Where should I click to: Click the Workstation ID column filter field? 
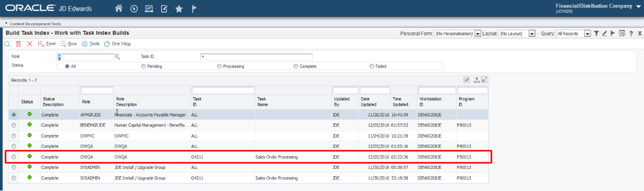437,90
